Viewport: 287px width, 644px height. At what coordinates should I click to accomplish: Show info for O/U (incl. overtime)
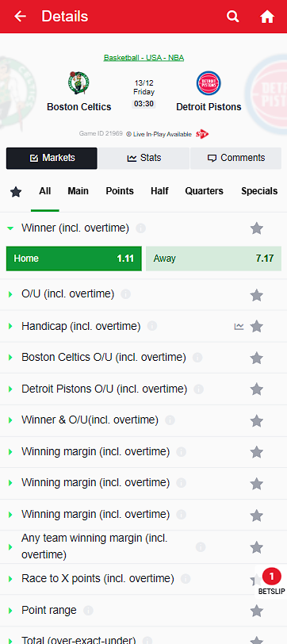click(125, 294)
